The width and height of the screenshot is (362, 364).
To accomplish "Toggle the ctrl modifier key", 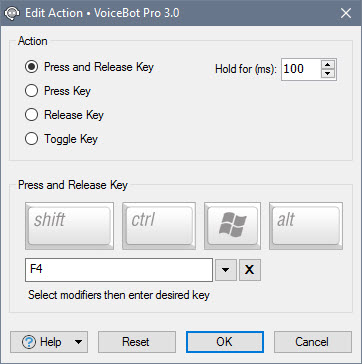I will [x=159, y=226].
